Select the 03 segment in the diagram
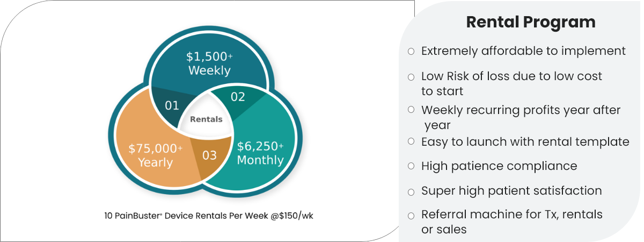This screenshot has height=242, width=644. [209, 155]
